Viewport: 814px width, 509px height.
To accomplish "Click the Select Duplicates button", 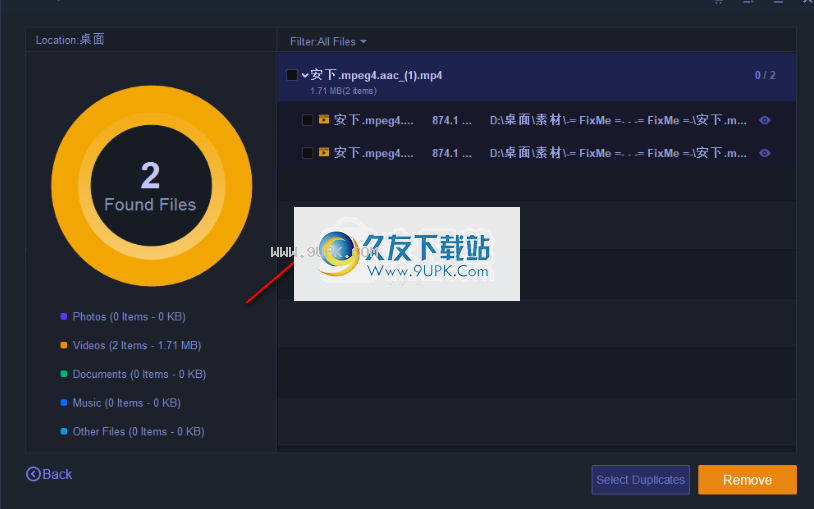I will pos(641,479).
